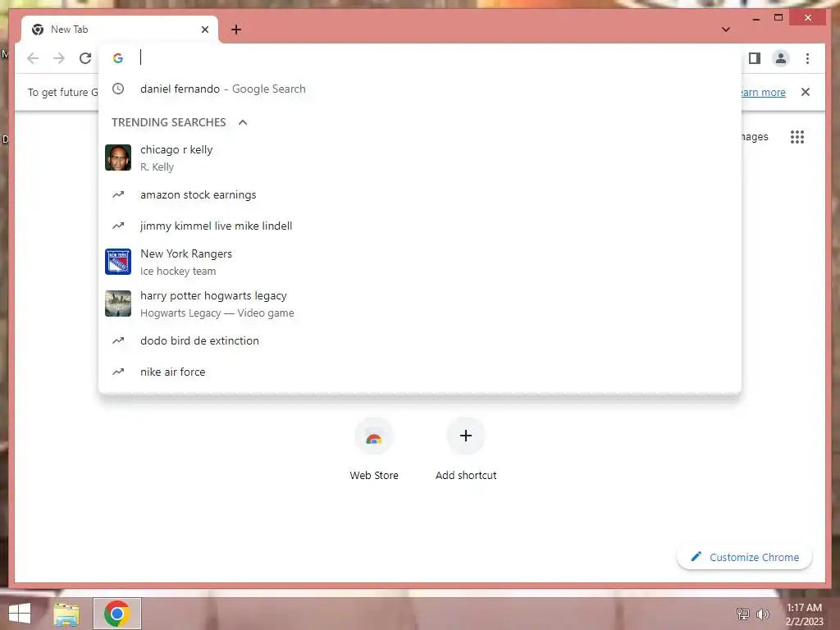Open the profile avatar button
The height and width of the screenshot is (630, 840).
(781, 58)
